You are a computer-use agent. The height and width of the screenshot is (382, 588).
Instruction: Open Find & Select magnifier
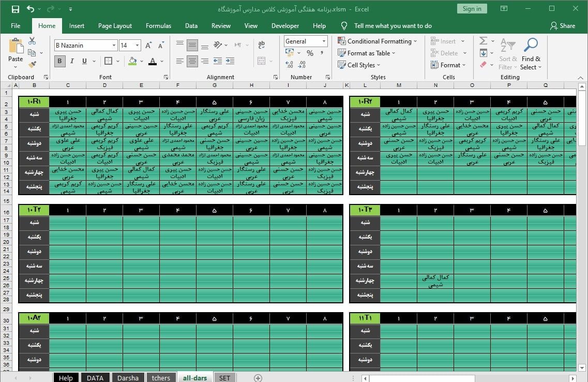click(531, 54)
